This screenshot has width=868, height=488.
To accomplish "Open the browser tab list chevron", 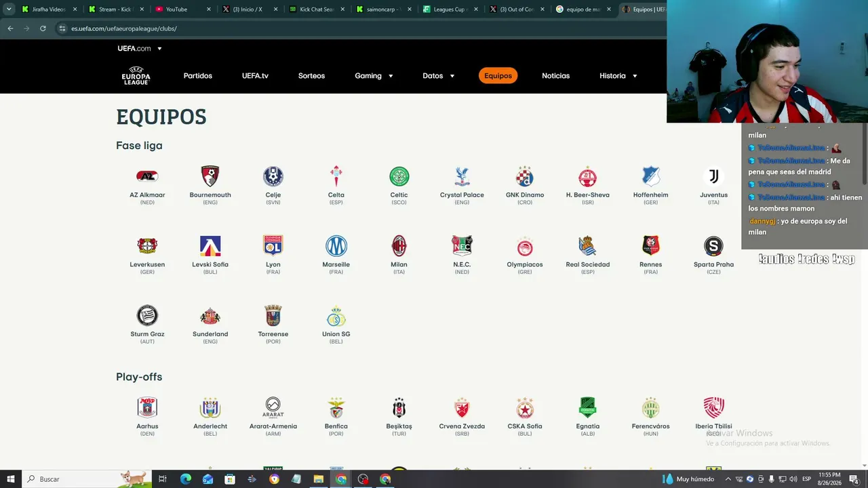I will click(9, 9).
